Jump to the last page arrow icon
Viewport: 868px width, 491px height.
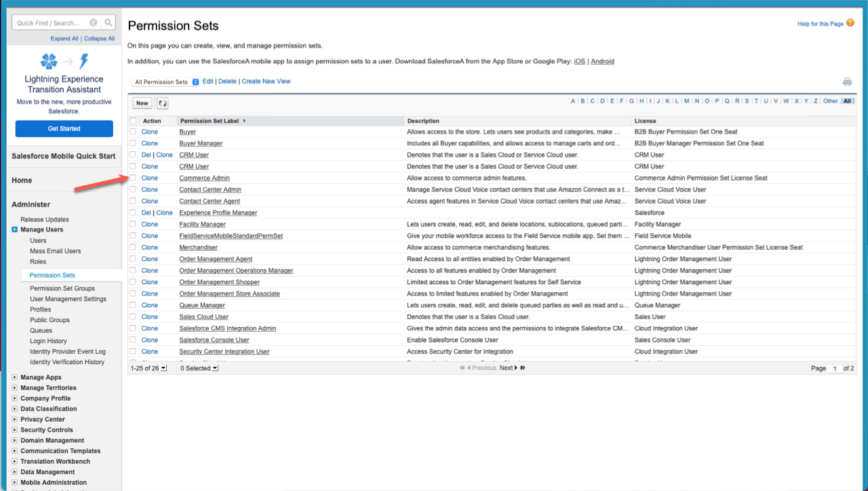pos(523,368)
